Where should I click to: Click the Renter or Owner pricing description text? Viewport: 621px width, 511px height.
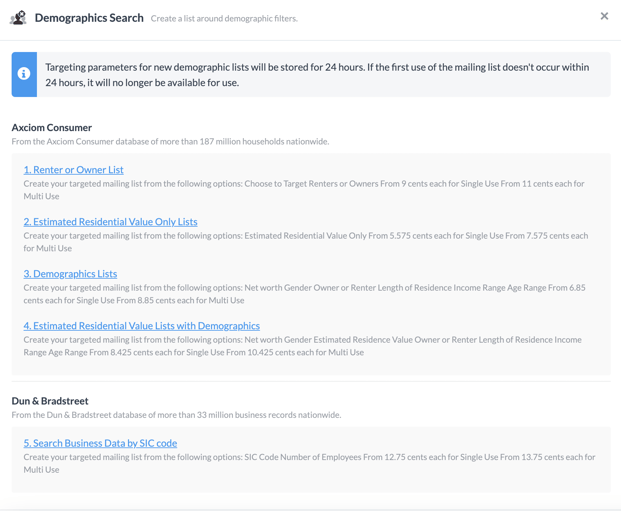(x=304, y=190)
